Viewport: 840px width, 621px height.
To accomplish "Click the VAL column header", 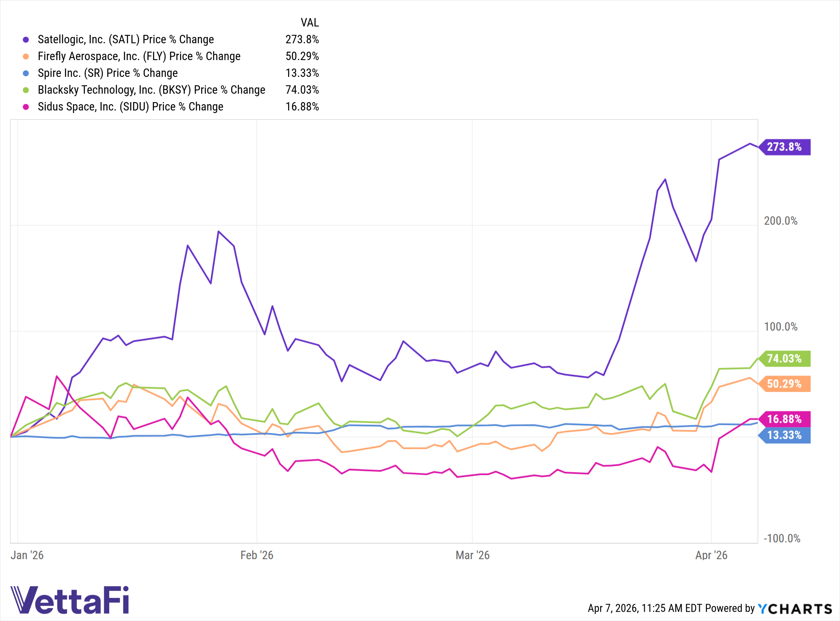I will [x=310, y=23].
